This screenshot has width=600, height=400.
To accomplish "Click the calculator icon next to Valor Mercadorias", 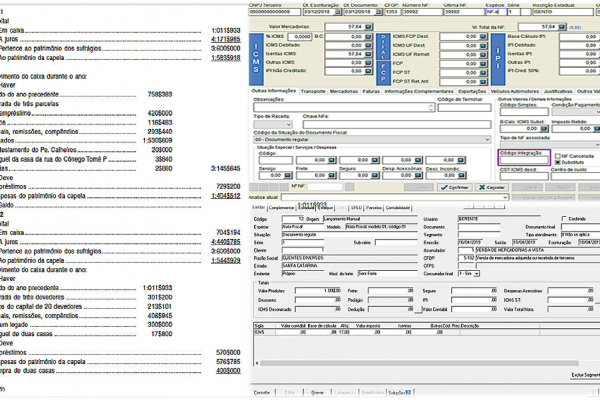I will point(368,27).
